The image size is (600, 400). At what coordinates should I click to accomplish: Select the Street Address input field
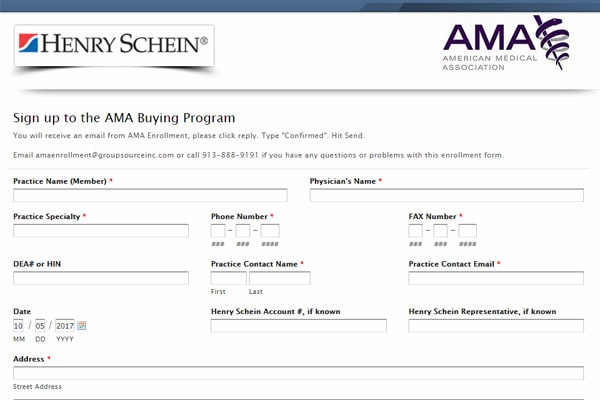pos(298,373)
